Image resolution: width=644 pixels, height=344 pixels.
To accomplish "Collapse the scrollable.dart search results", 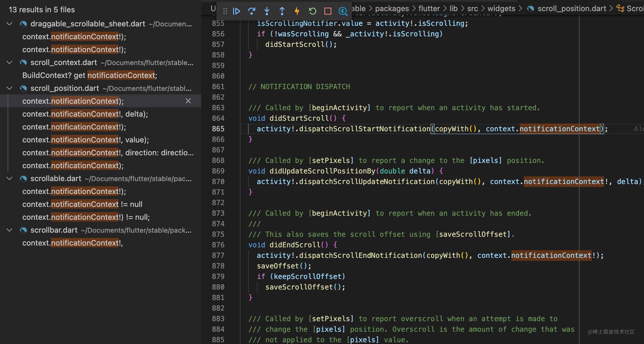I will (9, 178).
